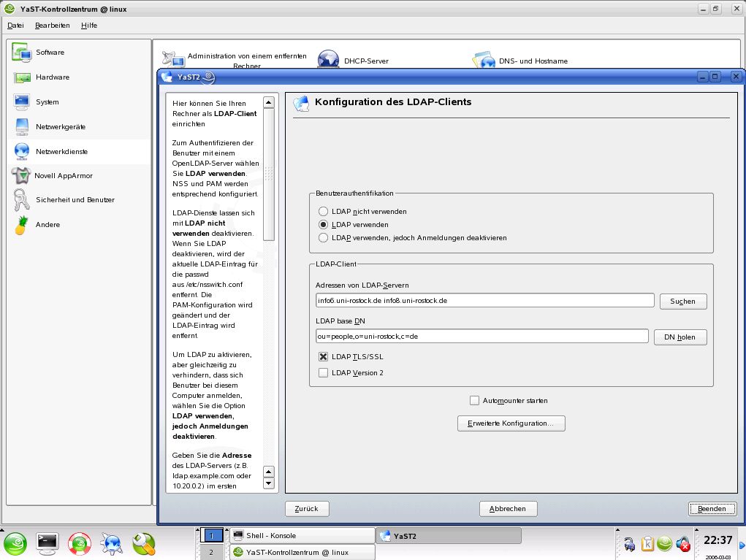The width and height of the screenshot is (746, 560).
Task: Click the 'LDAP base DN' input field
Action: point(482,336)
